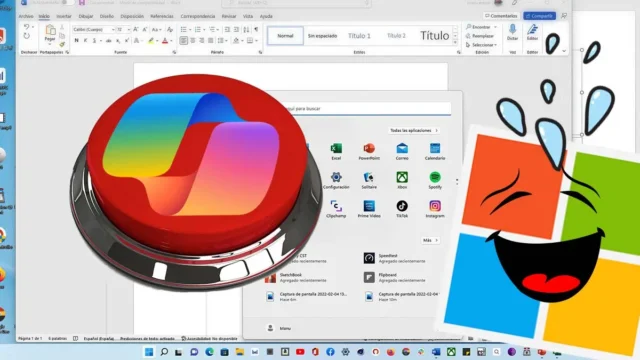Launch TikTok from pinned apps
Screen dimensions: 640x360
click(x=402, y=209)
